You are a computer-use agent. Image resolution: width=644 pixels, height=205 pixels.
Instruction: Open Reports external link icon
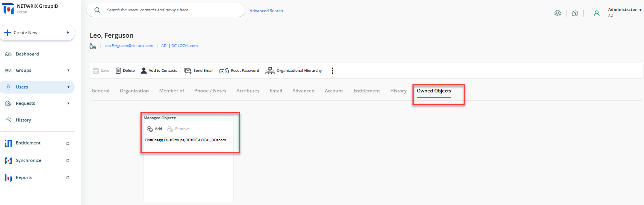68,177
